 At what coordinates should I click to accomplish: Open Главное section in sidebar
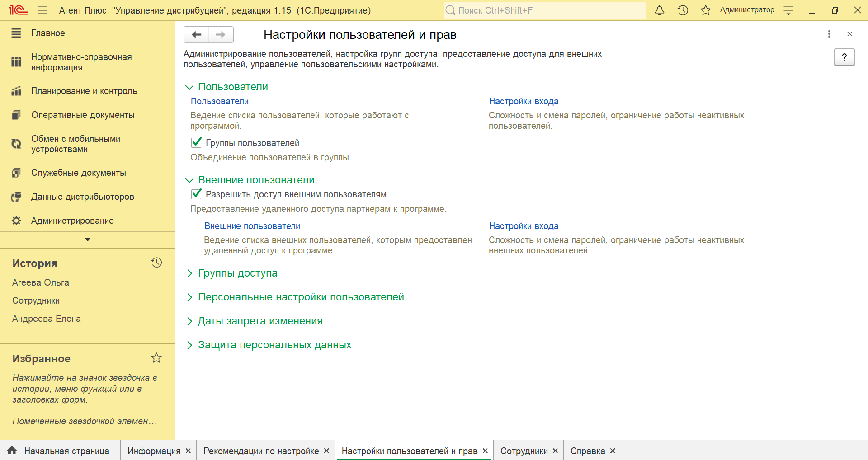point(48,33)
